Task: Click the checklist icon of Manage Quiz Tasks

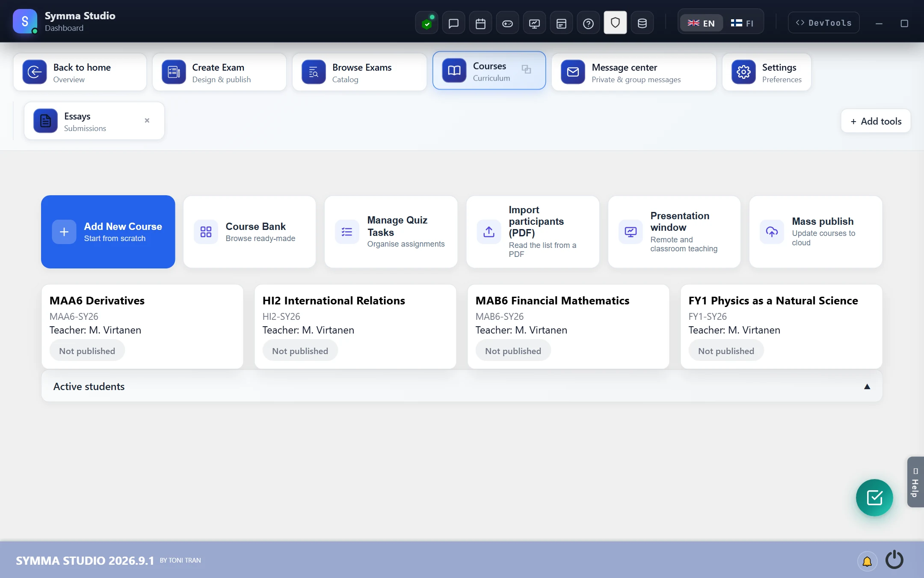Action: 347,232
